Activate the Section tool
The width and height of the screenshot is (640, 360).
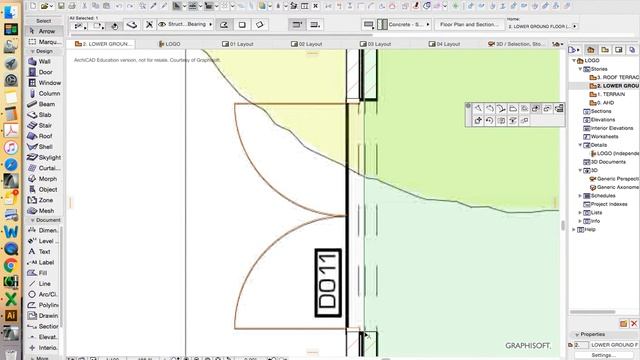(43, 326)
